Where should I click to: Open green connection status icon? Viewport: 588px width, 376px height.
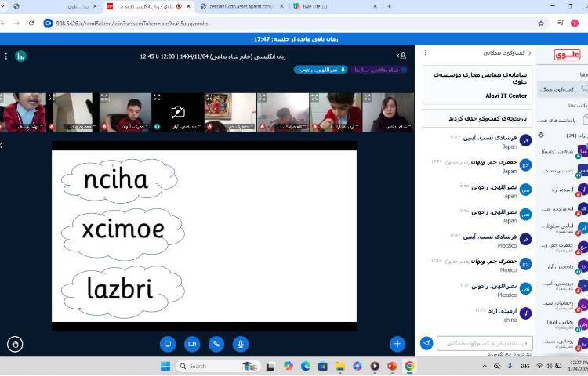(x=20, y=56)
